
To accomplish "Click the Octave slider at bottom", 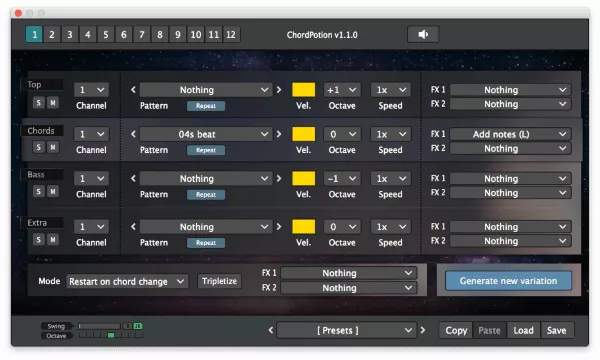I will click(111, 336).
